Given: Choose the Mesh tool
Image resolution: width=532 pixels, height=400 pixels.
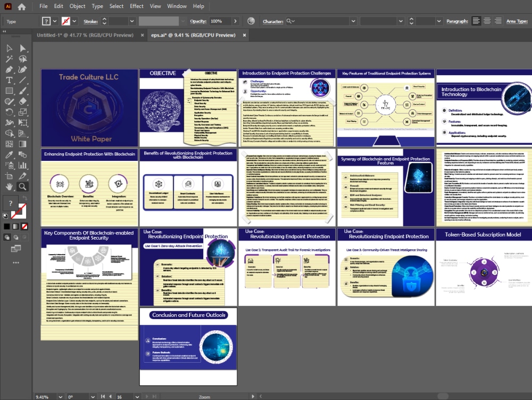Looking at the screenshot, I should (x=9, y=144).
